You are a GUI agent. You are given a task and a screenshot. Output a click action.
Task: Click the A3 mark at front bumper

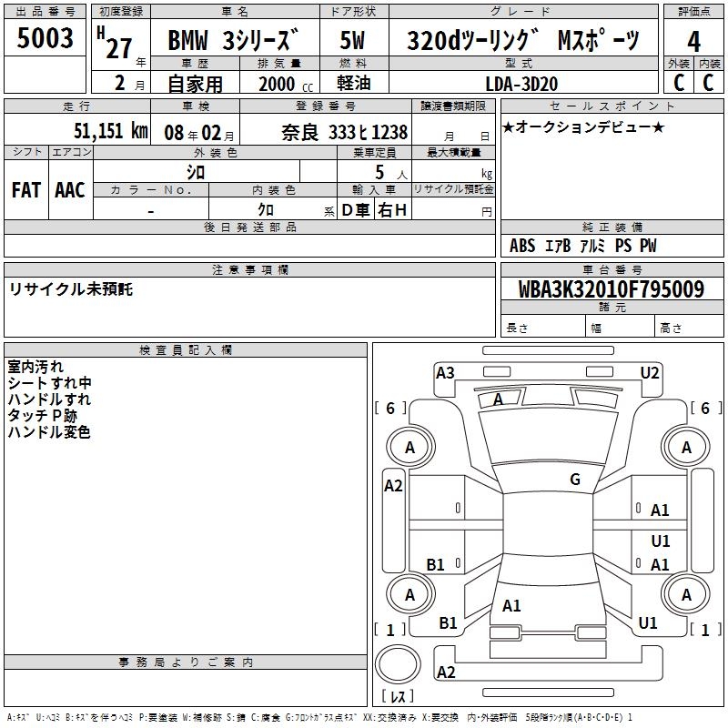pos(445,372)
